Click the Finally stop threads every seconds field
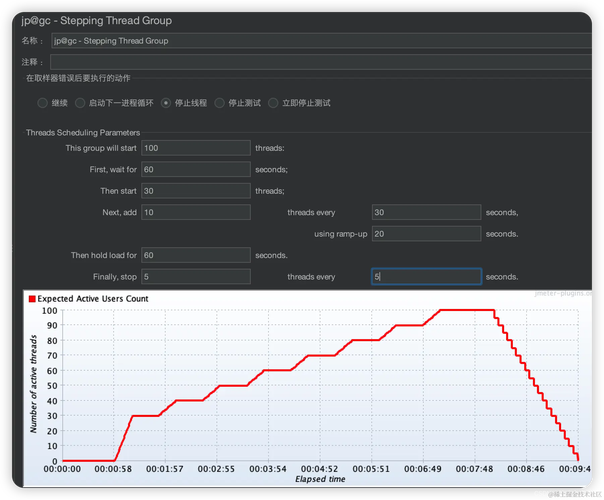604x500 pixels. [x=426, y=277]
